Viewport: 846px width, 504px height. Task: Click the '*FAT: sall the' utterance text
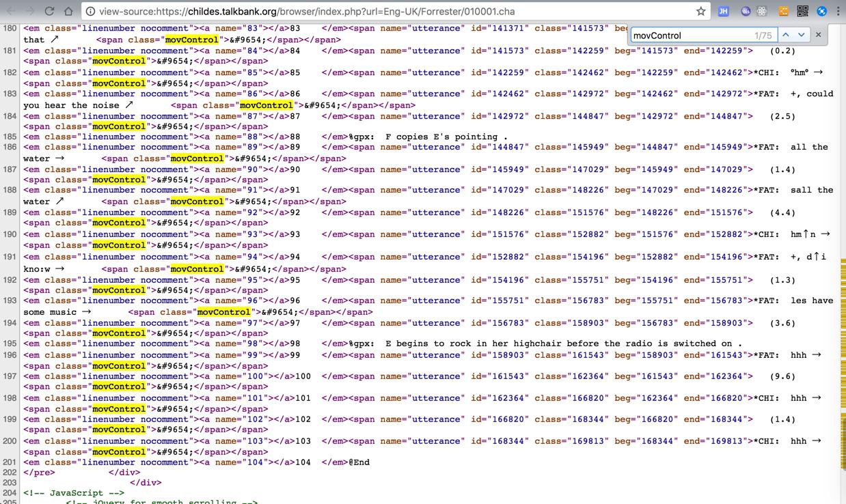tap(793, 190)
